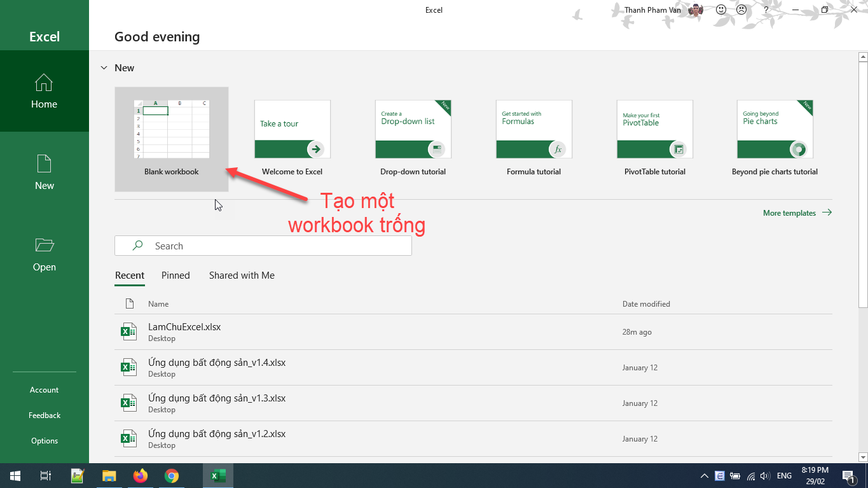868x488 pixels.
Task: Click the Excel icon beside the v1.3 file
Action: click(129, 403)
